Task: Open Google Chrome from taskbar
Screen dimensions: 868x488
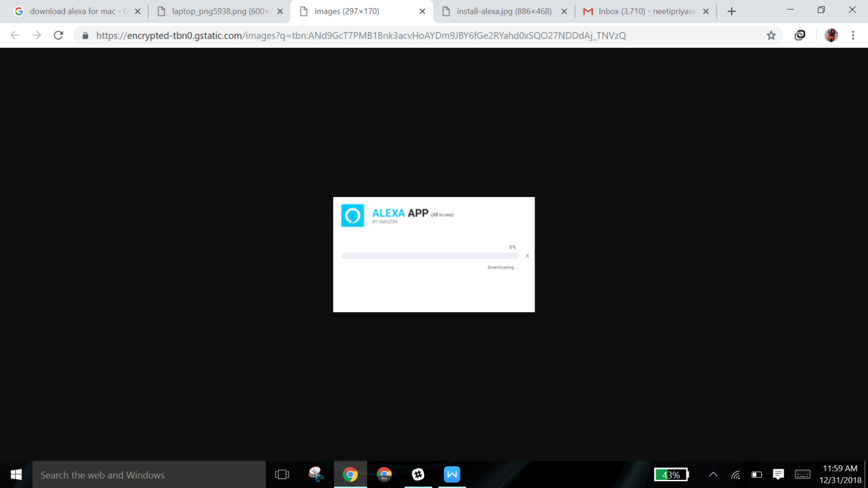Action: click(x=350, y=474)
